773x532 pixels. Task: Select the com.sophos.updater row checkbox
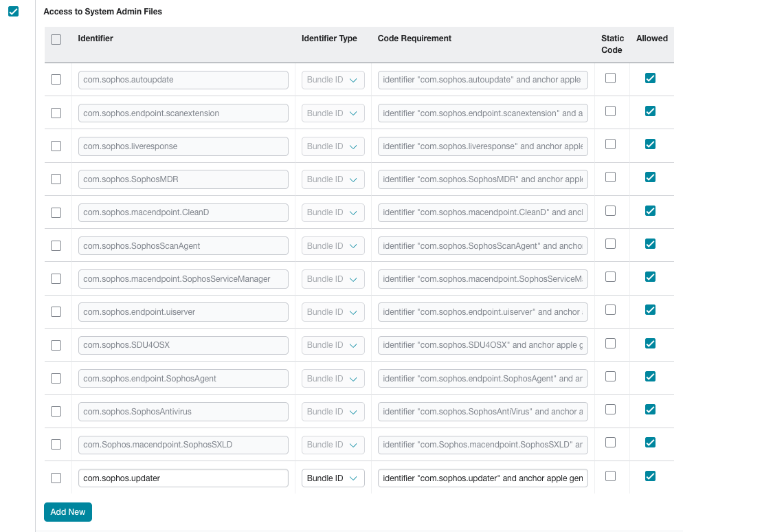click(x=56, y=478)
